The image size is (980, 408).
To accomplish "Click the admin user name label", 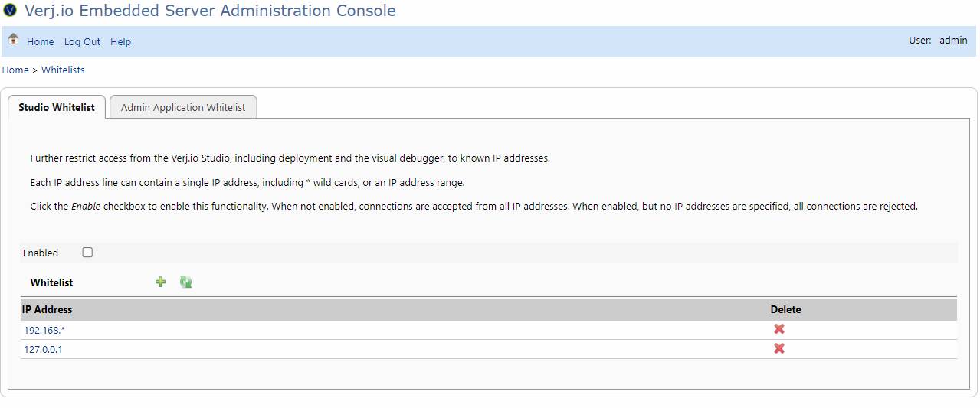I will click(x=953, y=41).
